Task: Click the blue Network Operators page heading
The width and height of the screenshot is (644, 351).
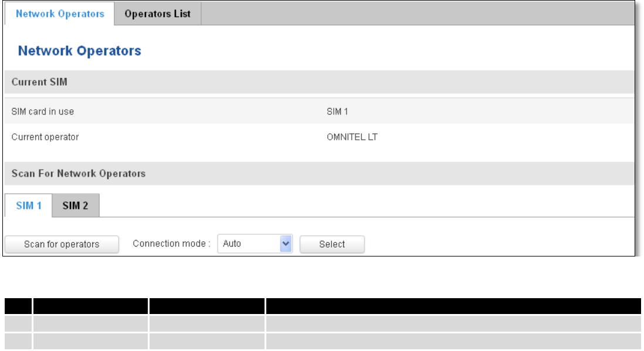Action: [x=80, y=50]
